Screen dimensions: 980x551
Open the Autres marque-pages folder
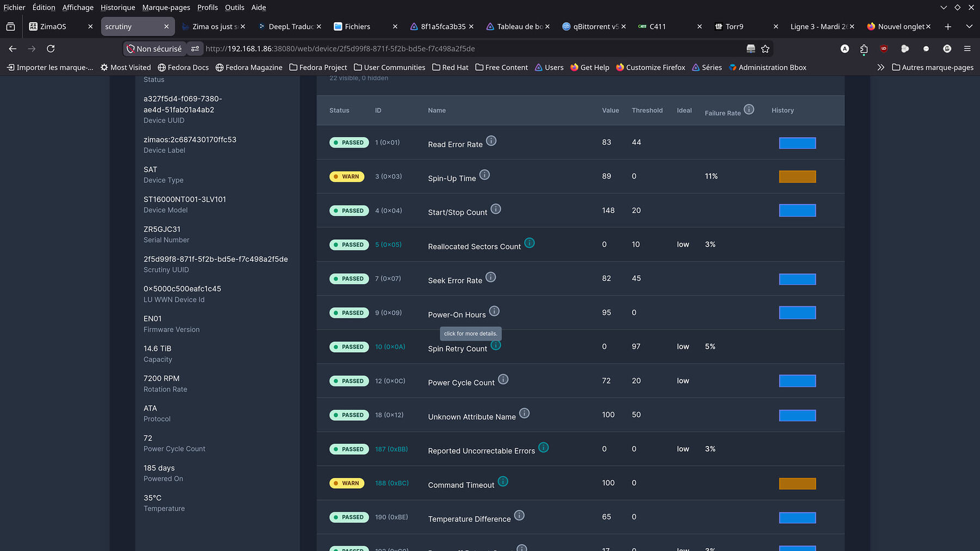click(933, 68)
